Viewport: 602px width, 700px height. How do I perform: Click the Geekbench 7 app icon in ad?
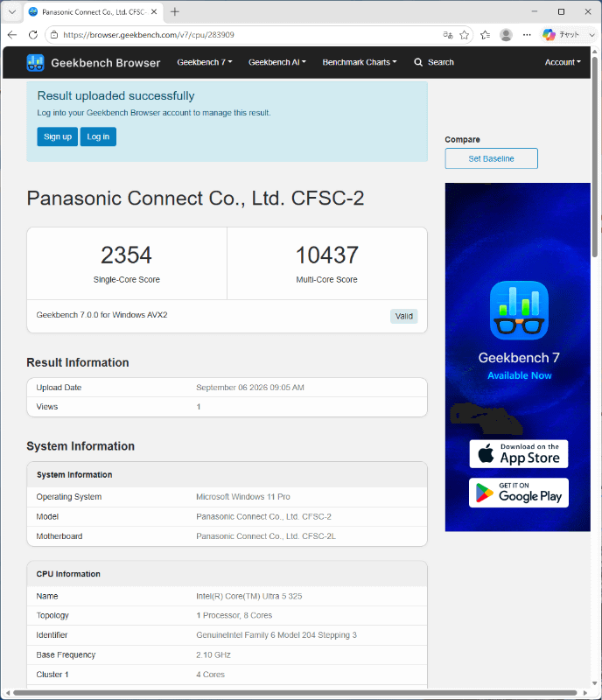tap(519, 311)
